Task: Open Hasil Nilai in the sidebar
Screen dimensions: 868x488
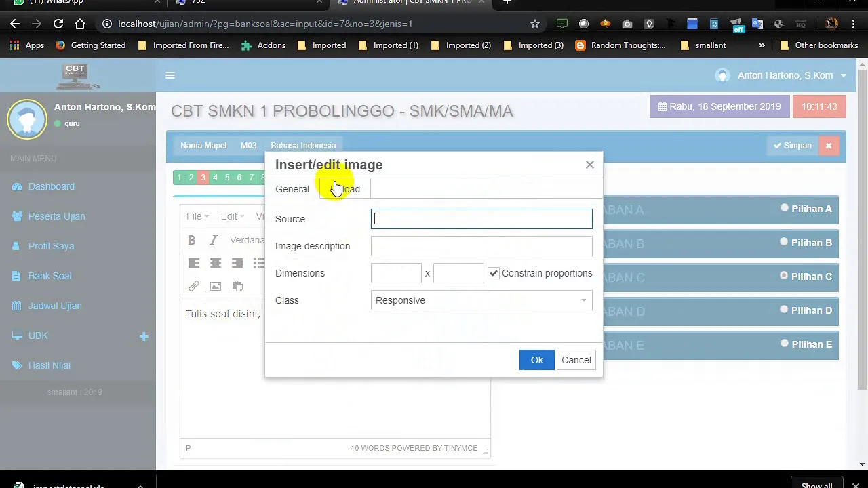Action: [50, 365]
